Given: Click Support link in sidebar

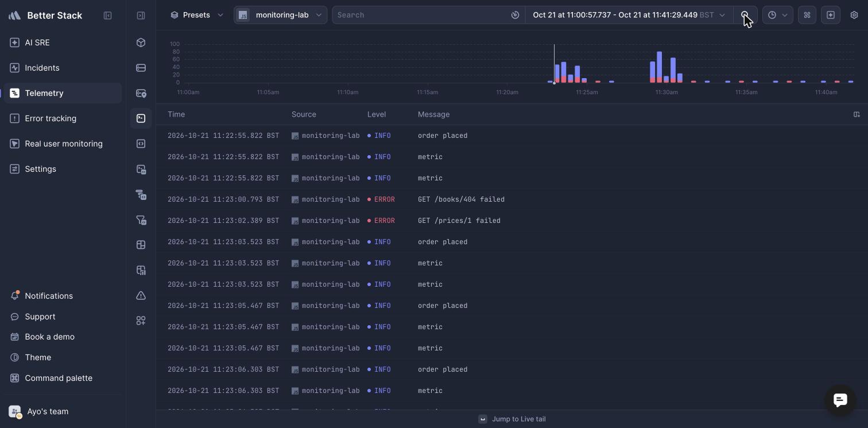Looking at the screenshot, I should [x=63, y=317].
